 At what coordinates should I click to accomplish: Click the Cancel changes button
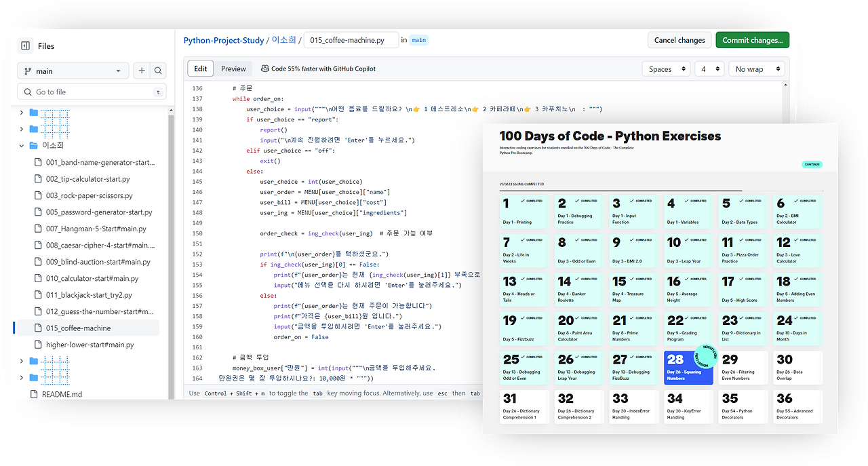click(679, 40)
